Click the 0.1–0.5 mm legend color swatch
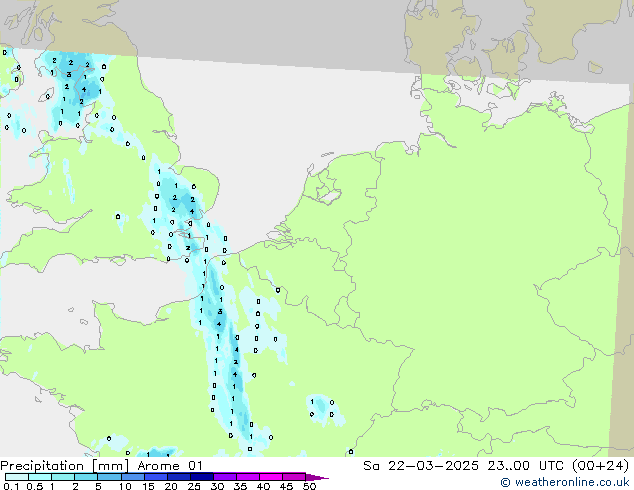 17,477
